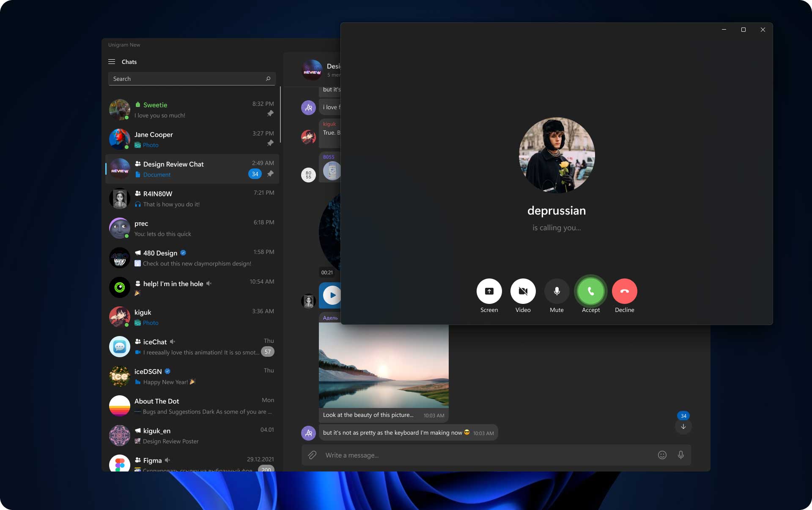Open the kiguk chat
Viewport: 812px width, 510px height.
click(x=192, y=317)
